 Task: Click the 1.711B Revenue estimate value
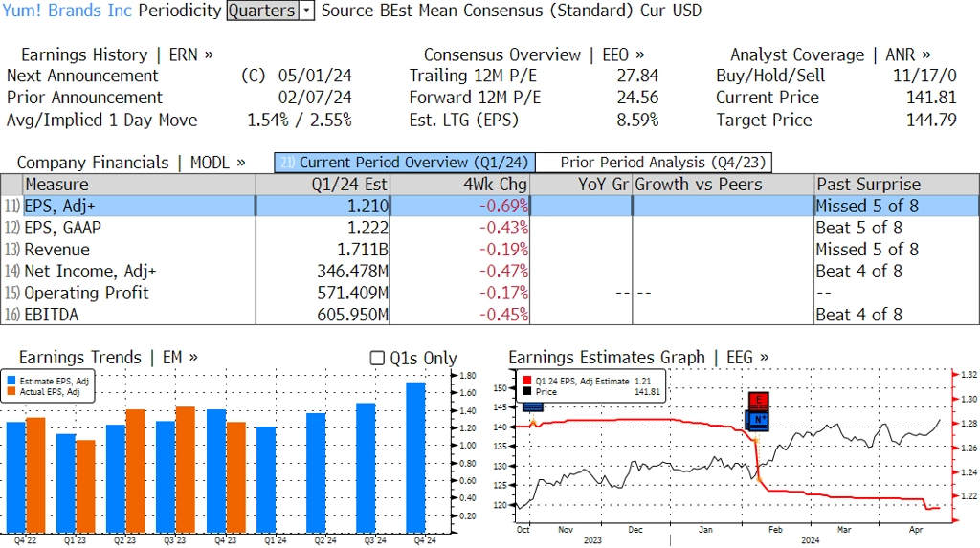tap(363, 250)
